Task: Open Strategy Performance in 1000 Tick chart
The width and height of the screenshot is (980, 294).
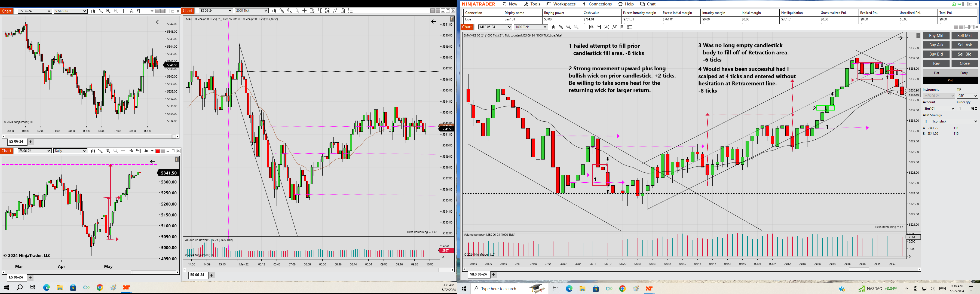Action: 622,27
